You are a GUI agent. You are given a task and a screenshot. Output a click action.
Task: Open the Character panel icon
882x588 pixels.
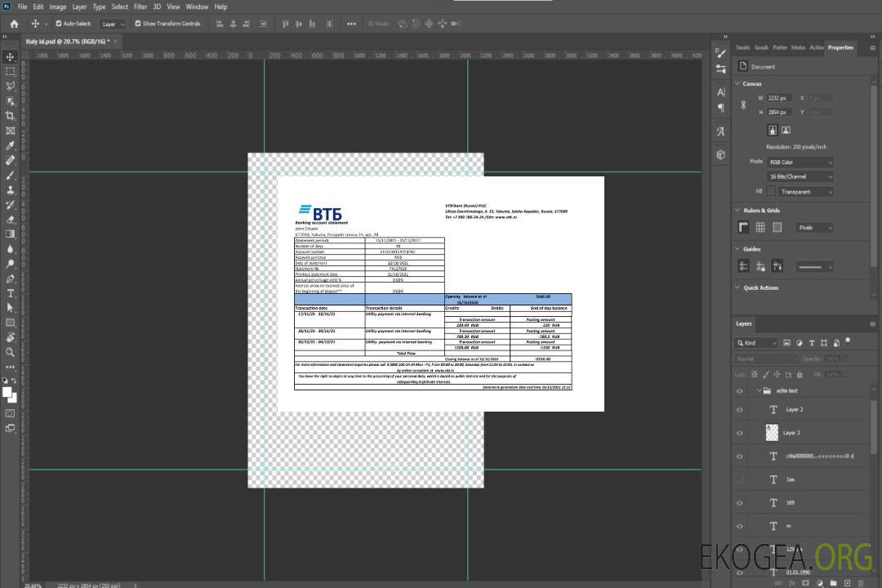click(721, 91)
